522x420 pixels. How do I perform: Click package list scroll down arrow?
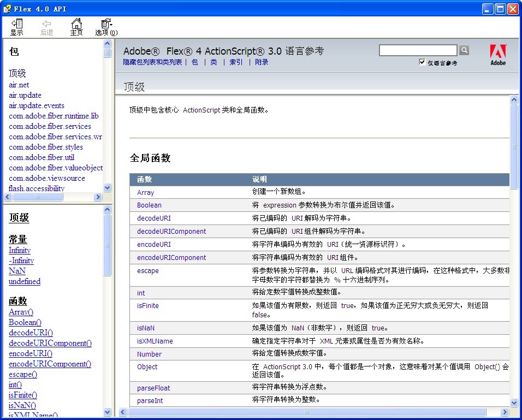tap(107, 187)
